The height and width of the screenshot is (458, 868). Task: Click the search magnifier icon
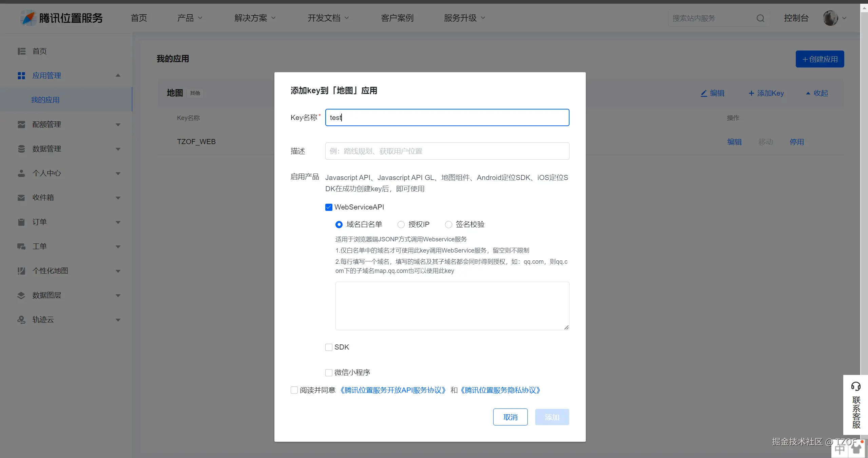coord(760,18)
